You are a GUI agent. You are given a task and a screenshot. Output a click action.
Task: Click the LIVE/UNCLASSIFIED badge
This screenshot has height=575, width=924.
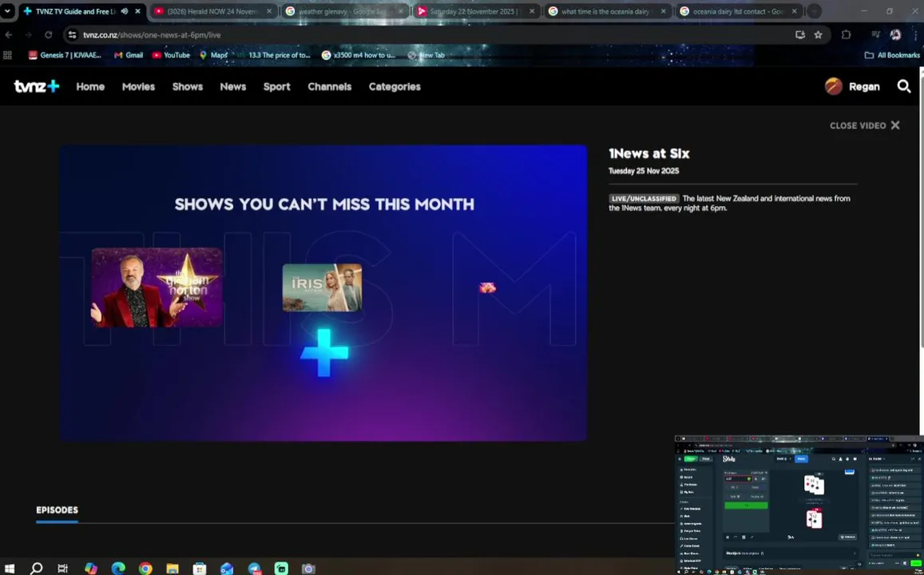pos(644,199)
